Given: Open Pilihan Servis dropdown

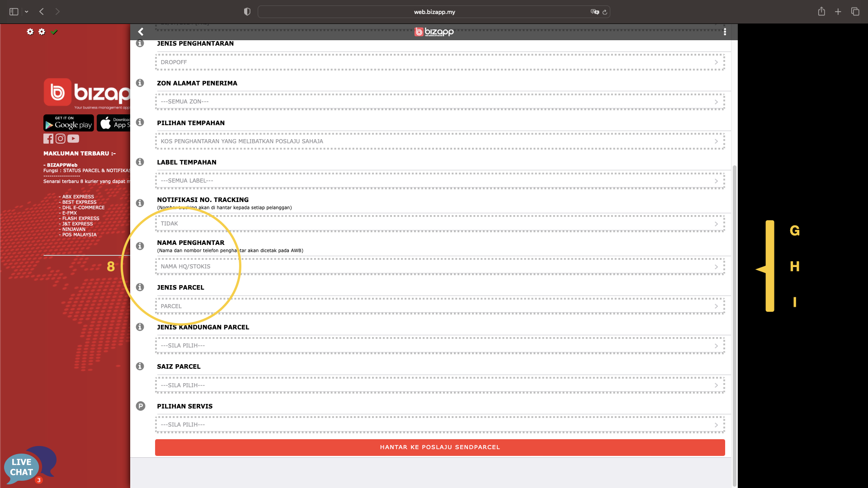Looking at the screenshot, I should coord(440,425).
